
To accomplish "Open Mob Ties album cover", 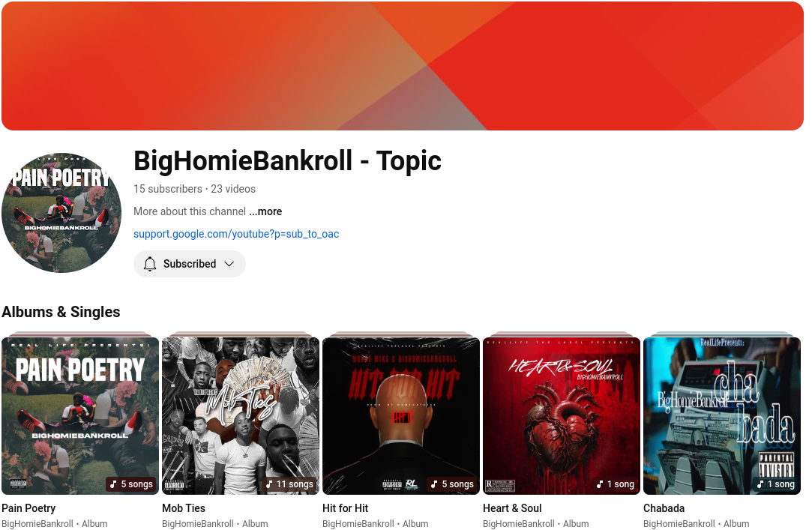I will coord(241,416).
